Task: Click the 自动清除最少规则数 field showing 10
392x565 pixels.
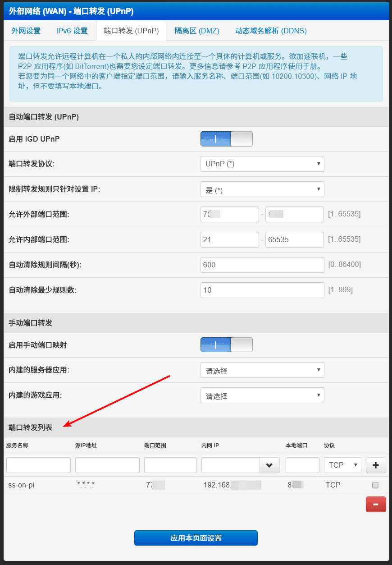Action: pyautogui.click(x=262, y=290)
